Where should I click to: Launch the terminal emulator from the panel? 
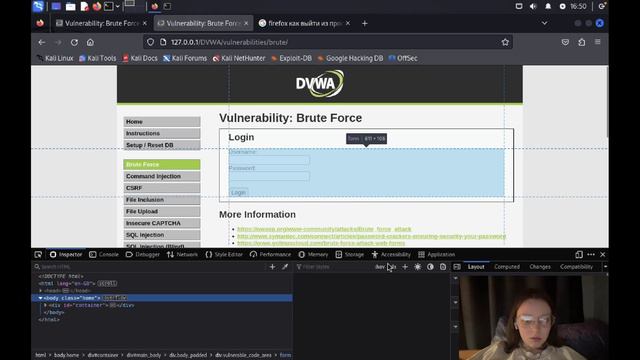click(x=108, y=7)
